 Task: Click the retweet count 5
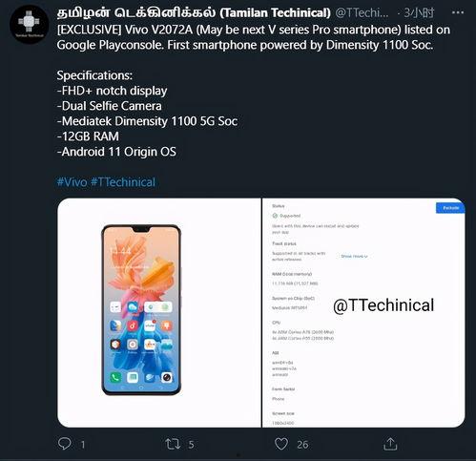pyautogui.click(x=191, y=445)
